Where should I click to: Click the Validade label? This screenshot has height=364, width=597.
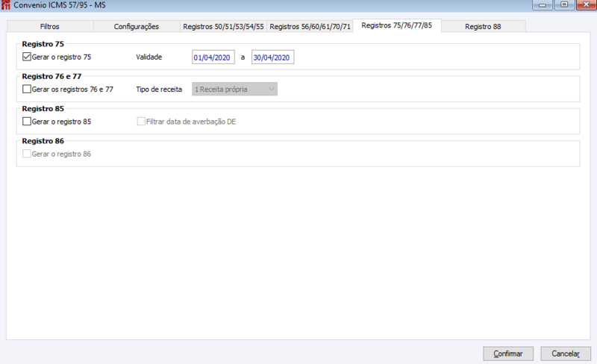(149, 57)
